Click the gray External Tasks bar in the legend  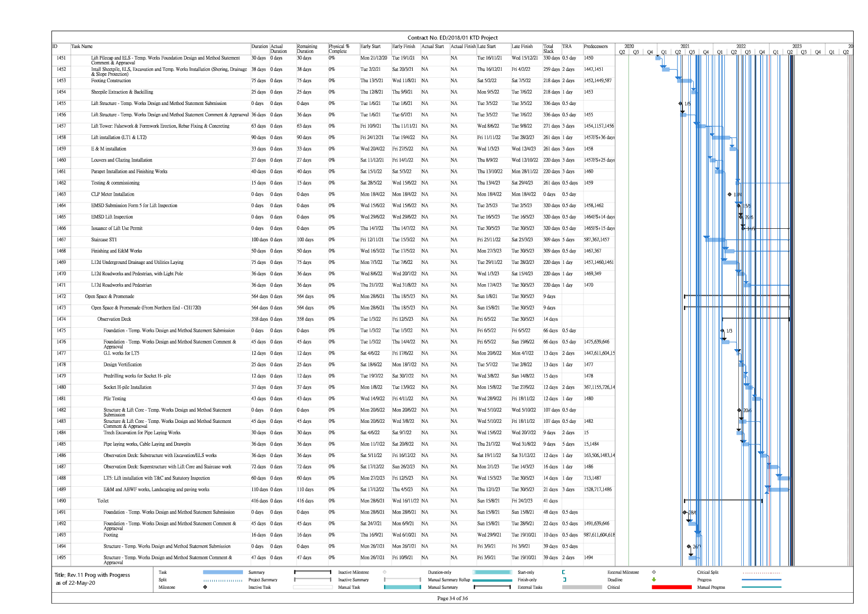pos(582,587)
